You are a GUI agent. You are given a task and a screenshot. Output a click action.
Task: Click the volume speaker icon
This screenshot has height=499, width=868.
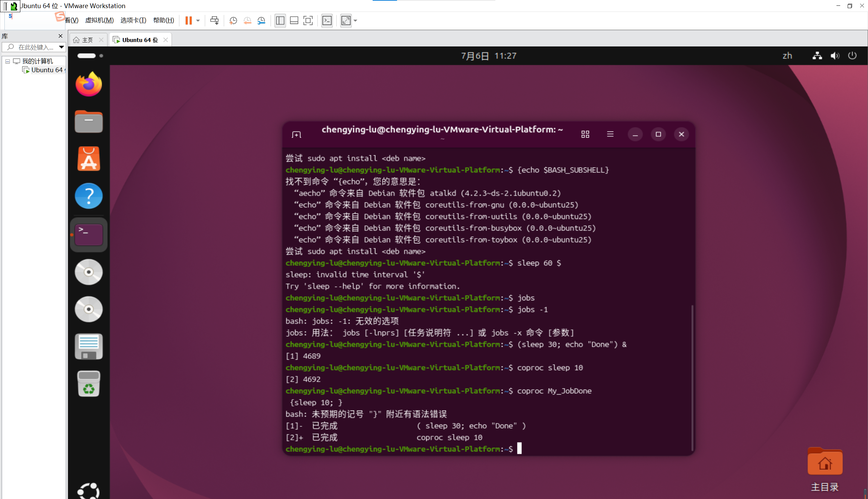pyautogui.click(x=835, y=56)
